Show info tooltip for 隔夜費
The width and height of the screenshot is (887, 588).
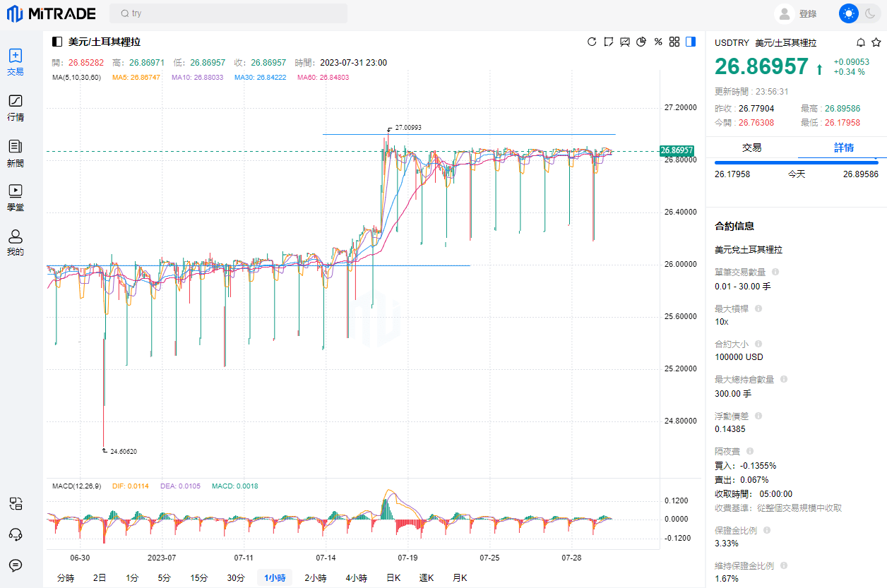[750, 451]
